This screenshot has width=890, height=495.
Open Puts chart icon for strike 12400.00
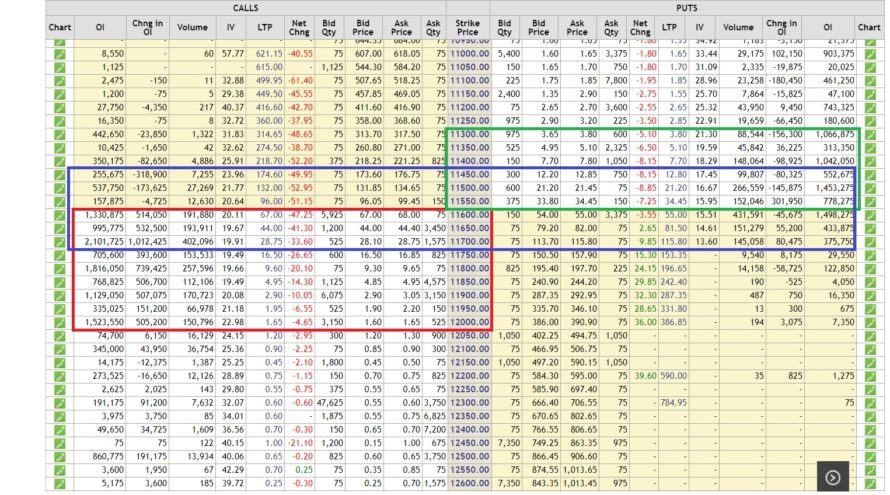coord(870,430)
